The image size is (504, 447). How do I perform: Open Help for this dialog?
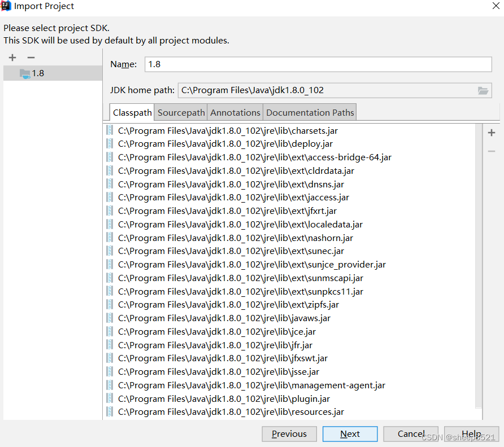coord(472,434)
